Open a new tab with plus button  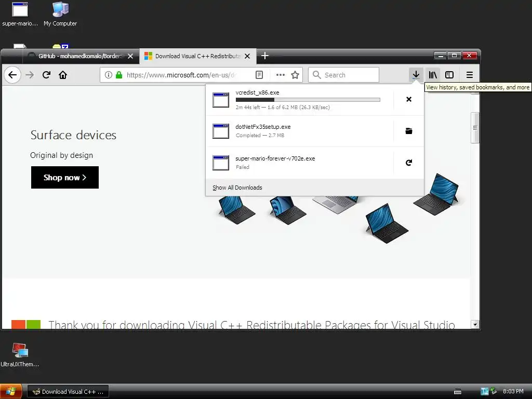tap(265, 56)
